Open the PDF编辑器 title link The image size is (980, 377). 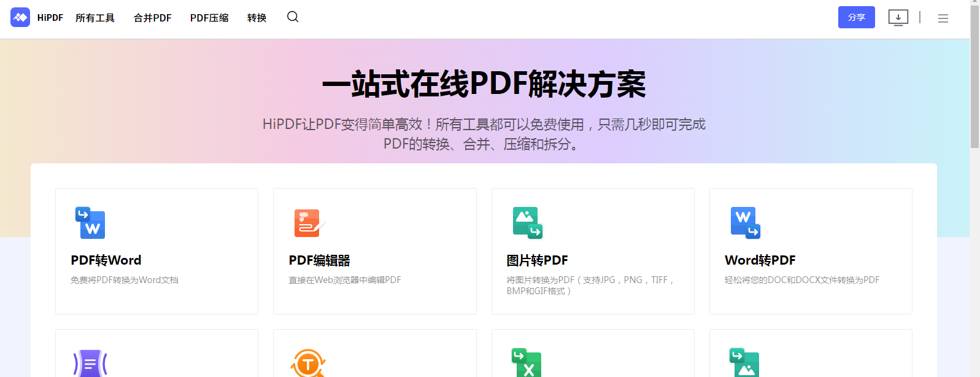320,260
